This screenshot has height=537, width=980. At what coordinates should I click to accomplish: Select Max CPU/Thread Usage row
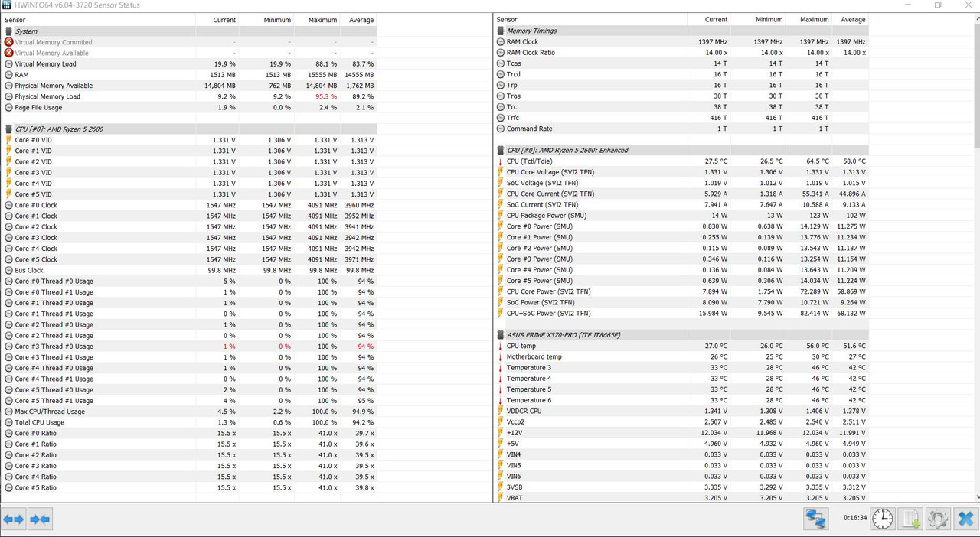coord(189,412)
